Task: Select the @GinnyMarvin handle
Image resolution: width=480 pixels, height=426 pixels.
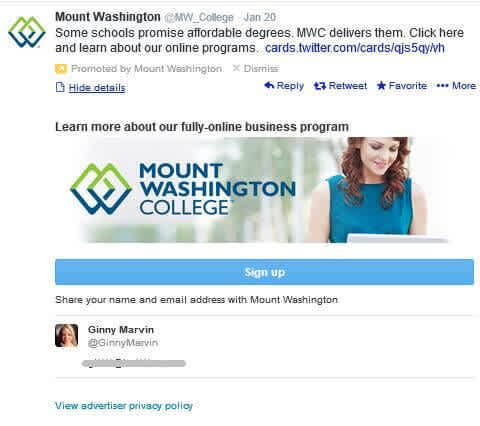Action: pyautogui.click(x=123, y=343)
